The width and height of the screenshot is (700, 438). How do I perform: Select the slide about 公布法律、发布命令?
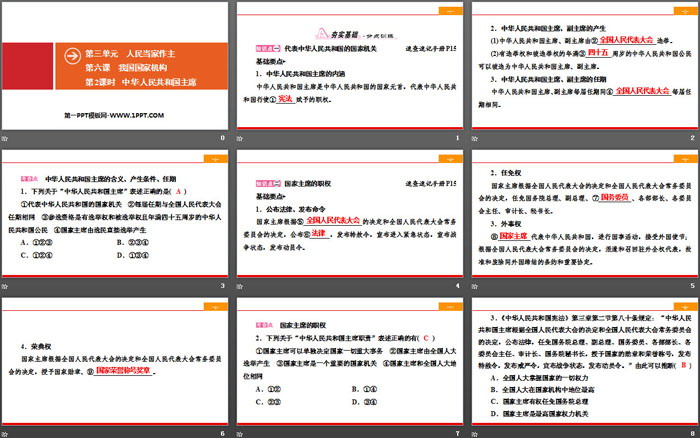[349, 212]
